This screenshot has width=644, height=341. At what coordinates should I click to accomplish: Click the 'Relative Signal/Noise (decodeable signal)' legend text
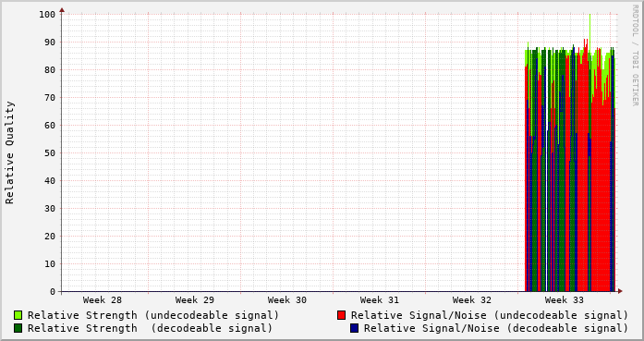pos(496,328)
